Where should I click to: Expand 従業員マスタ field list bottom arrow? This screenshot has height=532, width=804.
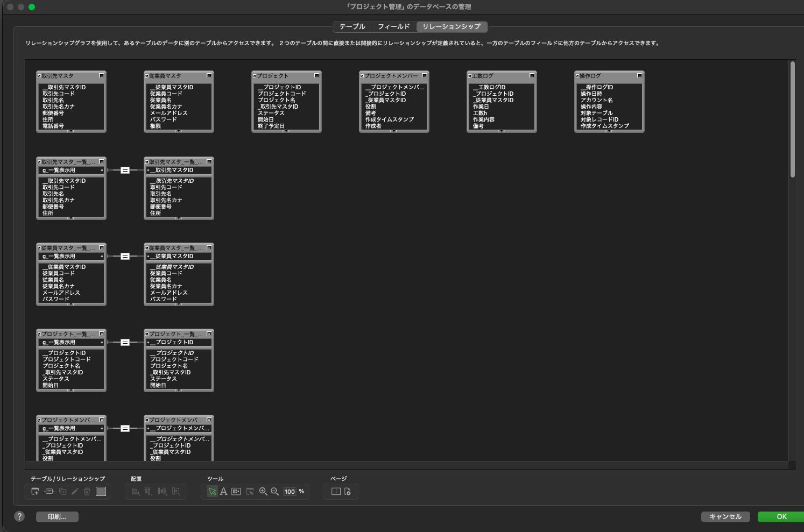click(179, 131)
